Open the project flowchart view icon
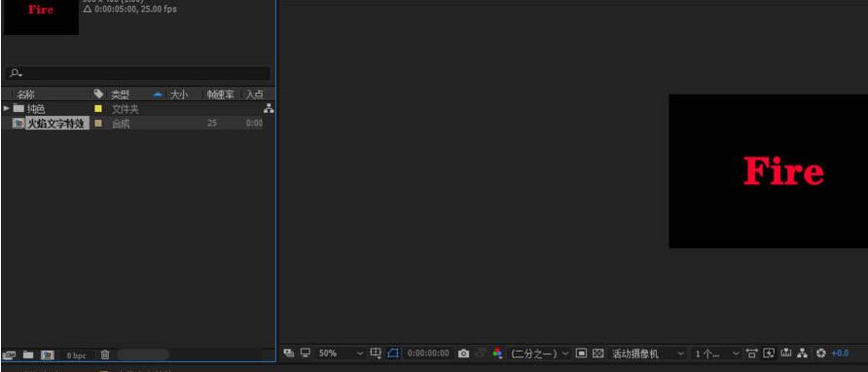The height and width of the screenshot is (372, 868). (269, 109)
